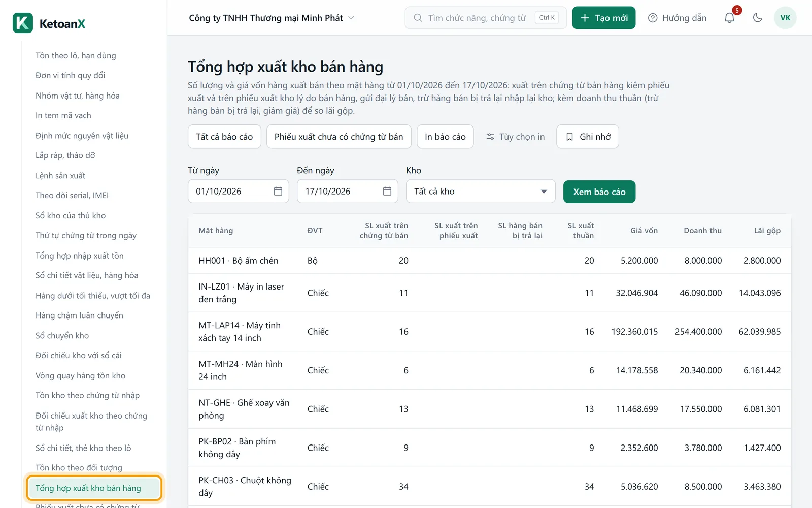This screenshot has width=812, height=508.
Task: Click the Xem báo cáo button
Action: tap(599, 192)
